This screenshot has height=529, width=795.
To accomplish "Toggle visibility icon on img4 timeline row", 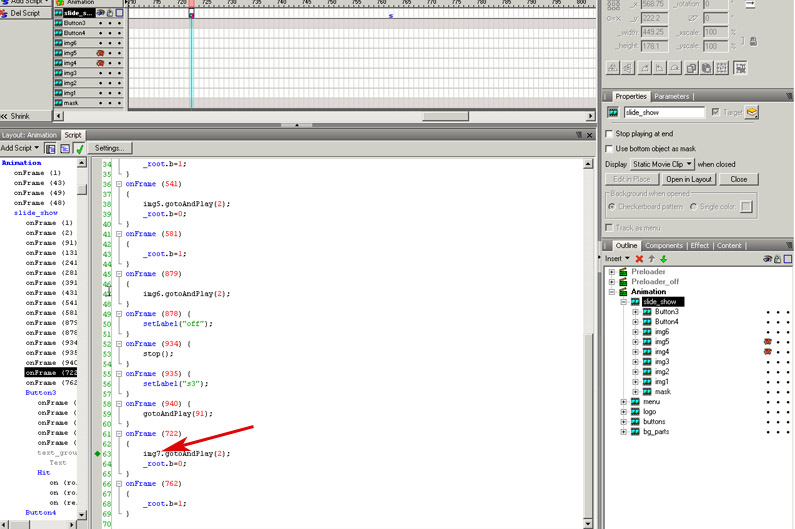I will (x=100, y=63).
